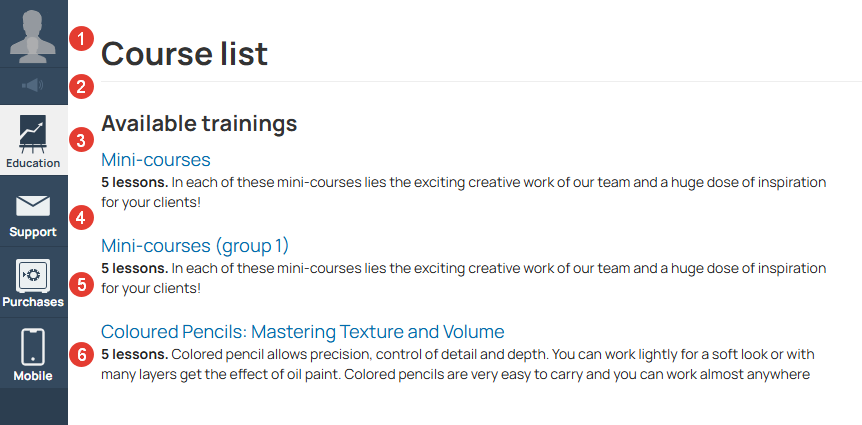Click red marker number 4
This screenshot has height=425, width=862.
[81, 218]
